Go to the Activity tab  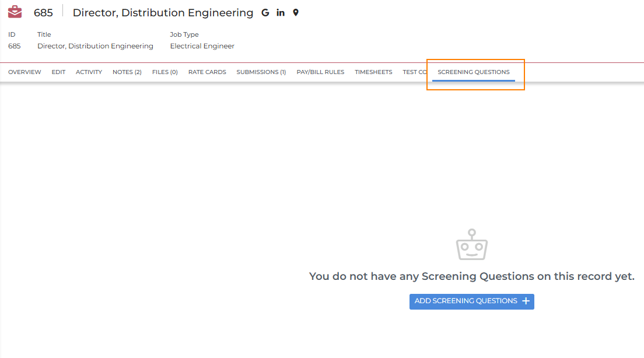coord(89,72)
